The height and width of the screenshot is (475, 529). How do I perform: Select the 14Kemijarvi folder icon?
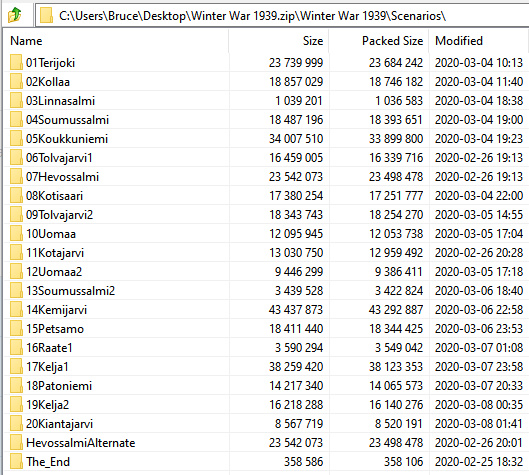[16, 309]
